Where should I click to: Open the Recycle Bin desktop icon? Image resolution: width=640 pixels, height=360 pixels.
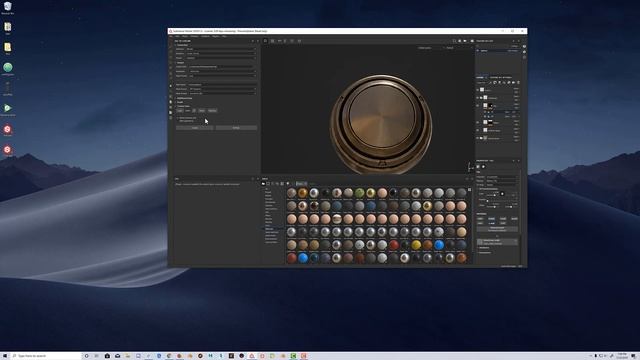point(7,8)
